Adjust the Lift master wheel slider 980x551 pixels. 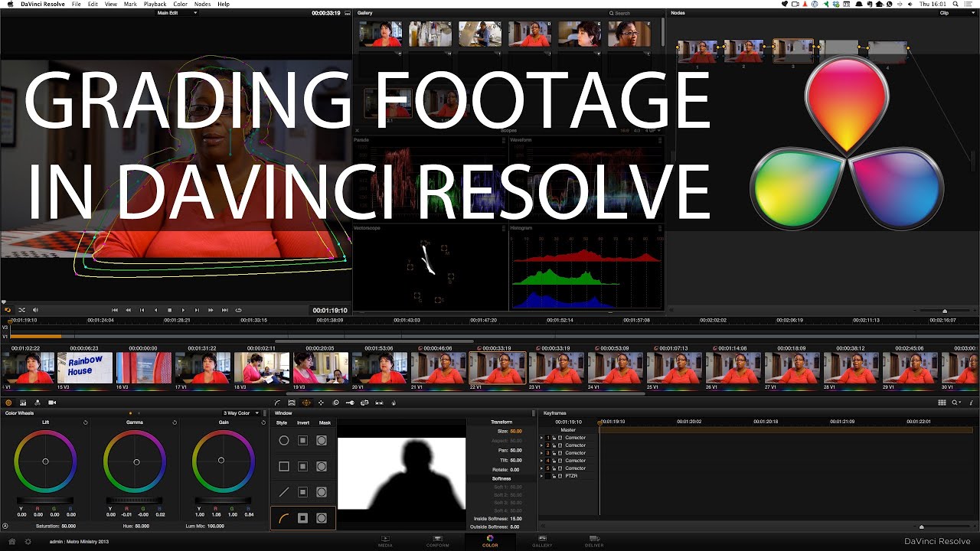click(45, 500)
